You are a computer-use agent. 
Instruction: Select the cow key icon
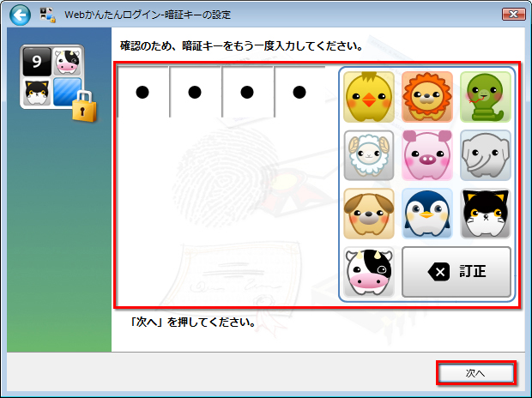pyautogui.click(x=369, y=272)
